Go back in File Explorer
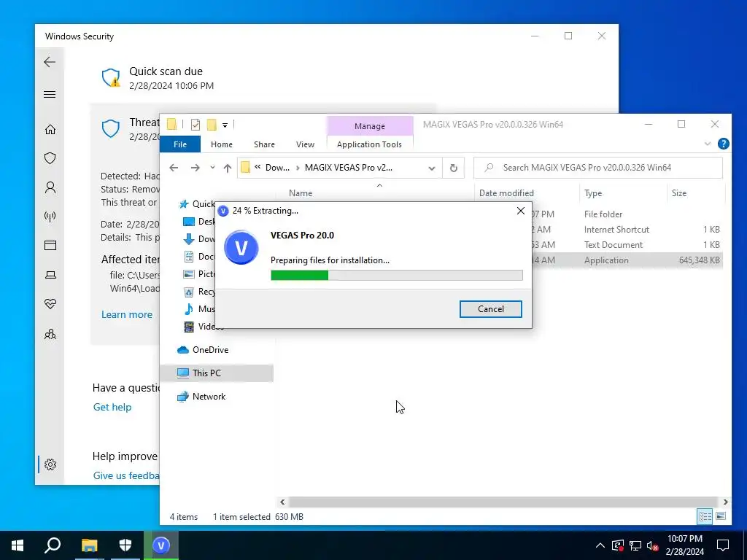This screenshot has height=560, width=747. point(174,168)
